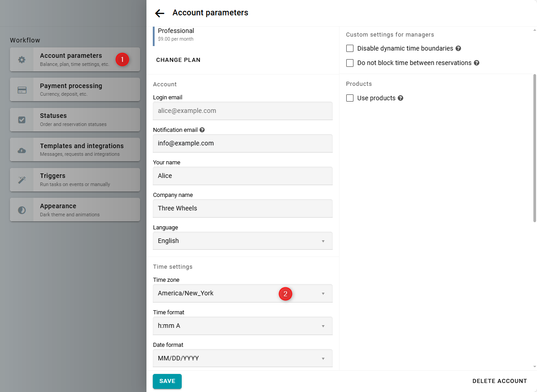Click the magic wand icon for Triggers
This screenshot has height=392, width=537.
(22, 180)
